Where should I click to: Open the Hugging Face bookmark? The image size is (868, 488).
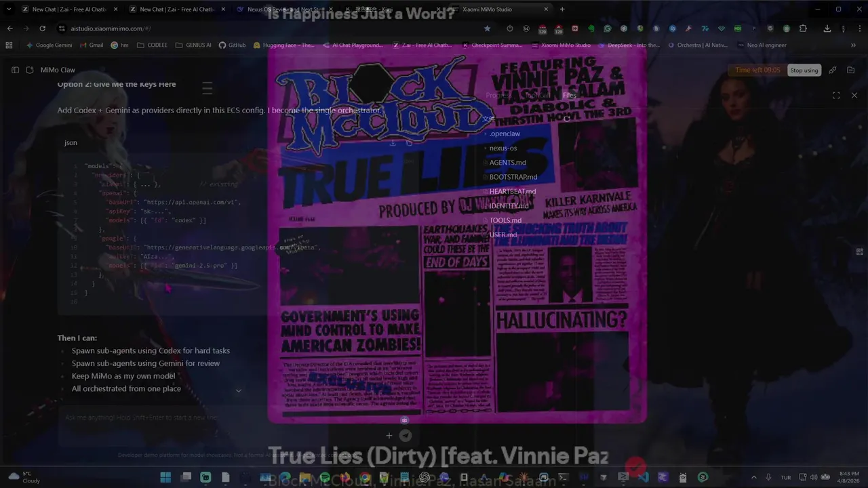(284, 45)
